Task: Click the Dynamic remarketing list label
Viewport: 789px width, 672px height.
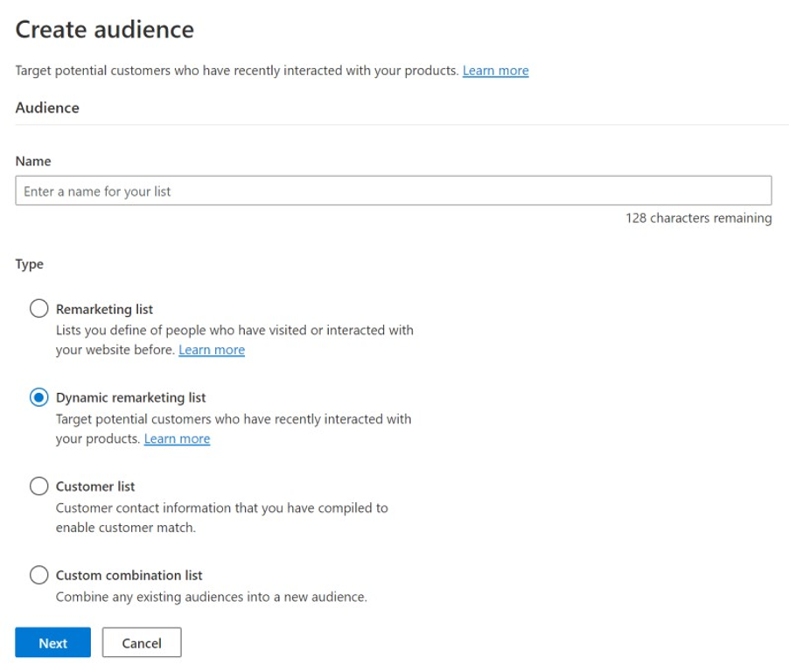Action: (131, 397)
